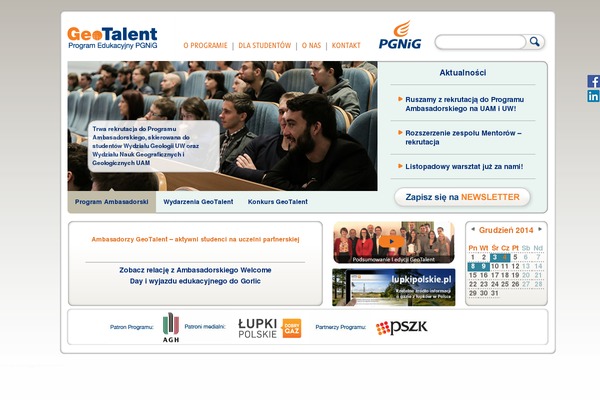Click the slider caption about rekrutacja
Image resolution: width=600 pixels, height=400 pixels.
point(153,146)
